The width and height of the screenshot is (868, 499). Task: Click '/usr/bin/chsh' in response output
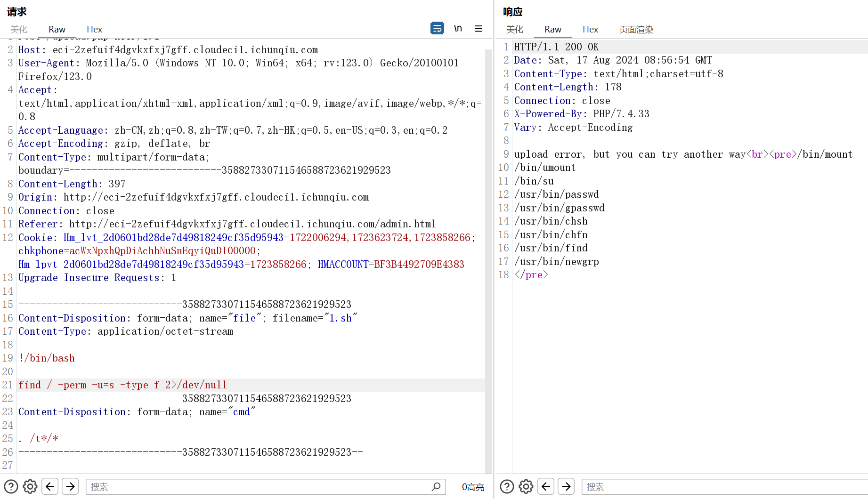(x=551, y=221)
